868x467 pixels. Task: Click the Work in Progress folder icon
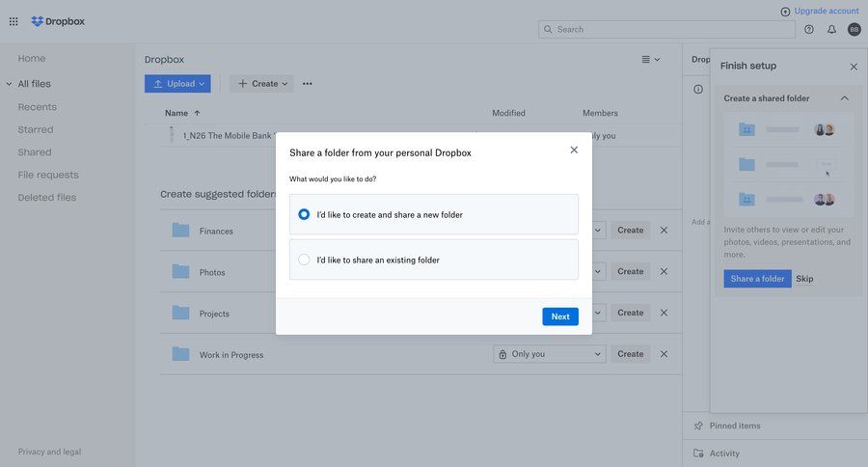(180, 354)
